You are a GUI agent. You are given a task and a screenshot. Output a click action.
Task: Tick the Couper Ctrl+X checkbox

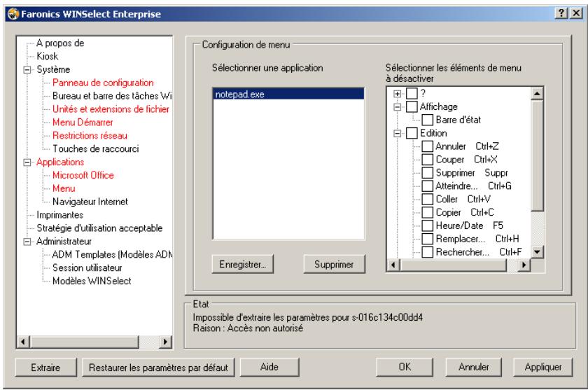click(428, 160)
